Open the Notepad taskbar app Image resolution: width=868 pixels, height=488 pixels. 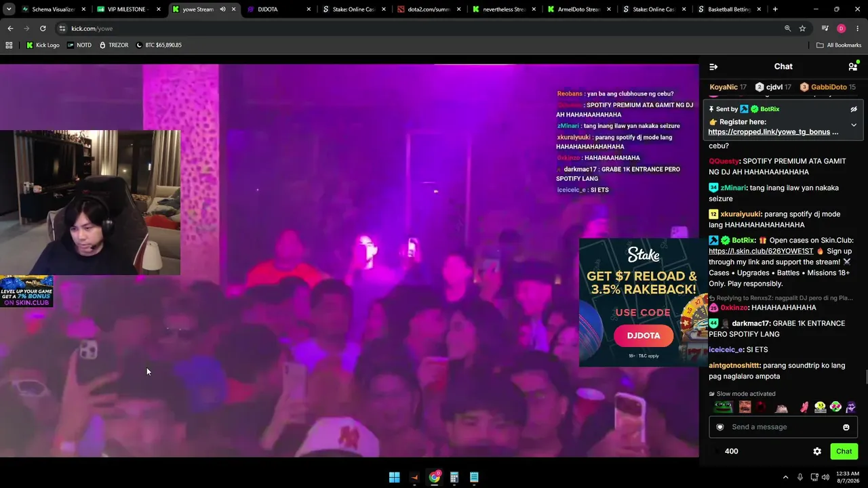[474, 477]
